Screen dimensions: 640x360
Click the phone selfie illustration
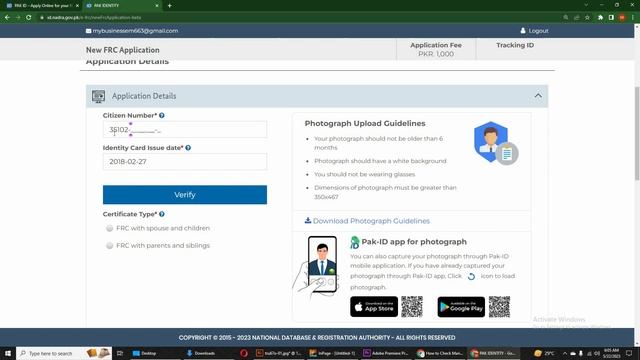point(316,266)
